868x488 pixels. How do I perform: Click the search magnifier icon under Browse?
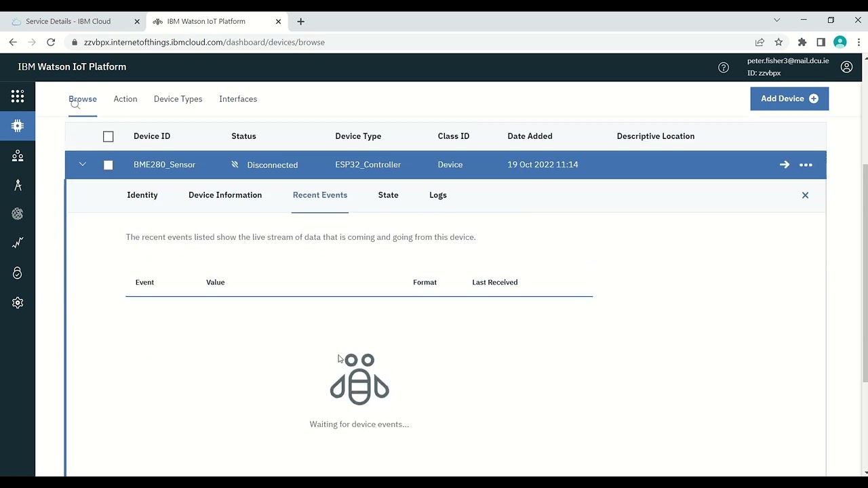coord(75,104)
